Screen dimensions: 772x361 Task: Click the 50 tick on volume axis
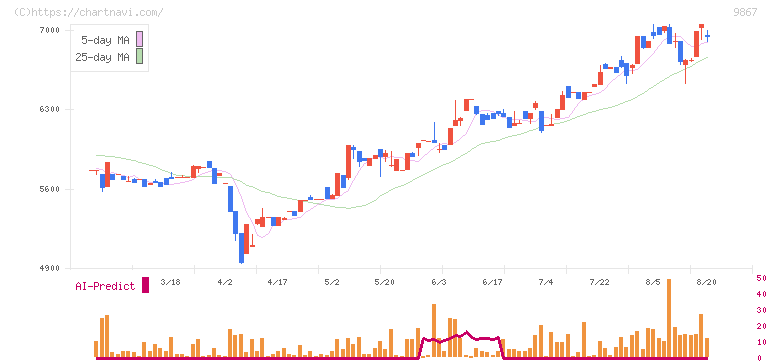pyautogui.click(x=762, y=278)
